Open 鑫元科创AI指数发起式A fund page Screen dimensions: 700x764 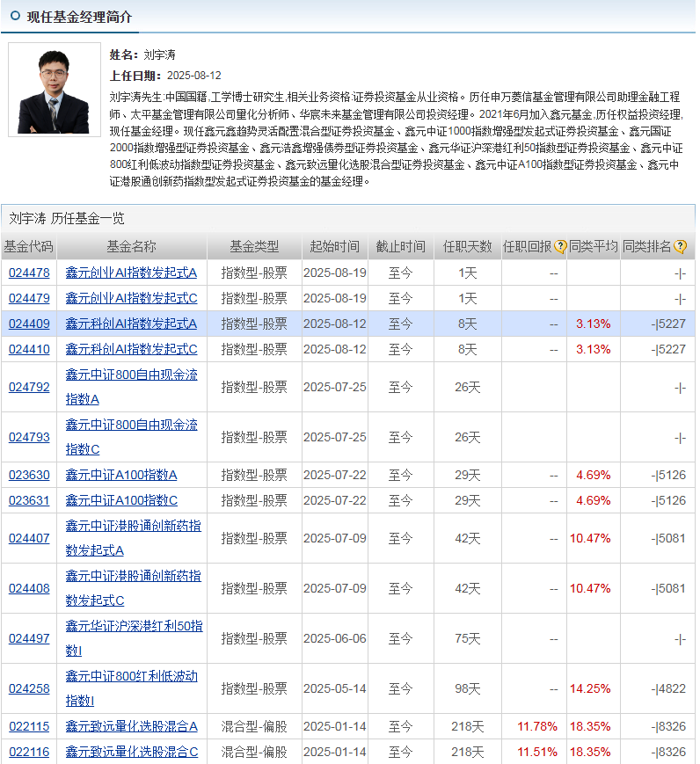[x=131, y=324]
